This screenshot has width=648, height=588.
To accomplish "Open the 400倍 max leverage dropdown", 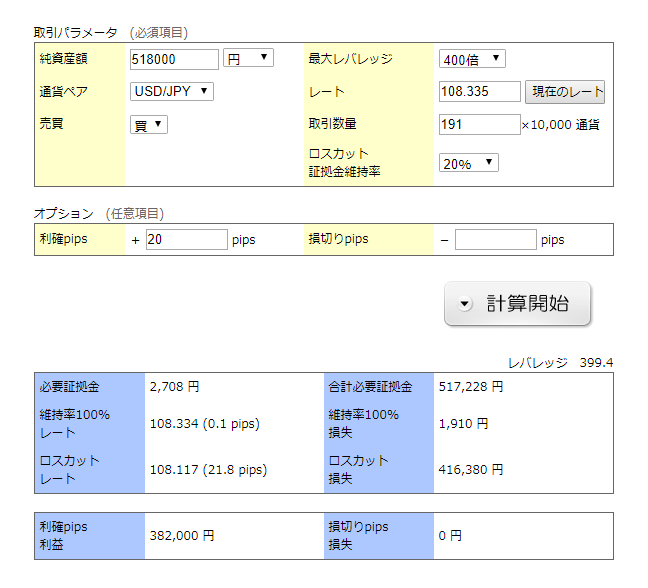I will point(472,59).
